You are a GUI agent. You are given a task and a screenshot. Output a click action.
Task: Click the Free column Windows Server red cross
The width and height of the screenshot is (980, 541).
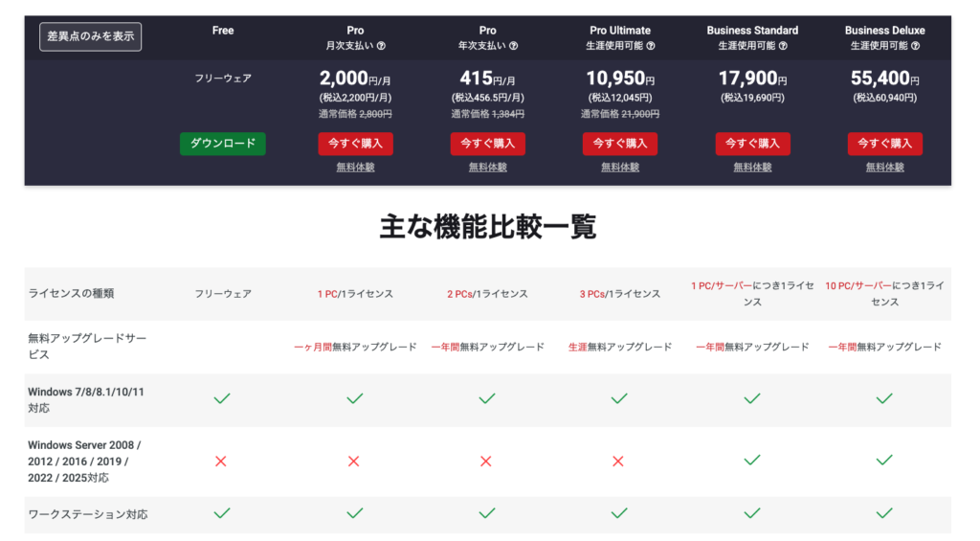[x=221, y=462]
